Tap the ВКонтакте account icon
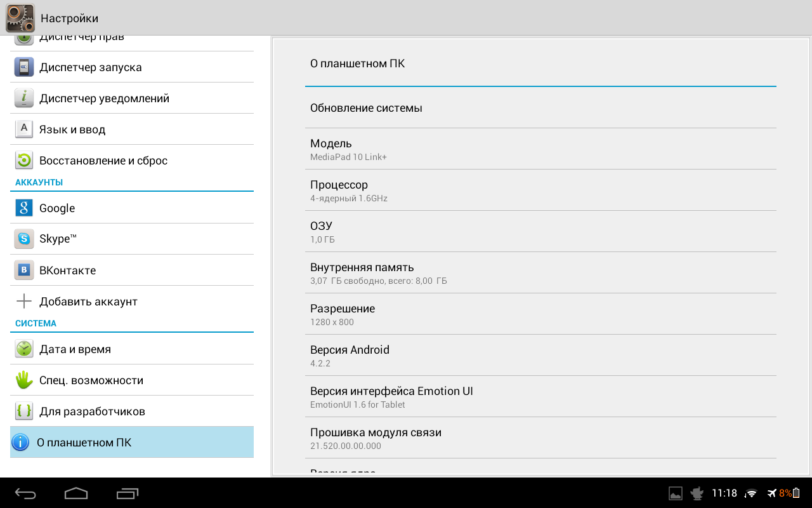The image size is (812, 508). (x=24, y=270)
